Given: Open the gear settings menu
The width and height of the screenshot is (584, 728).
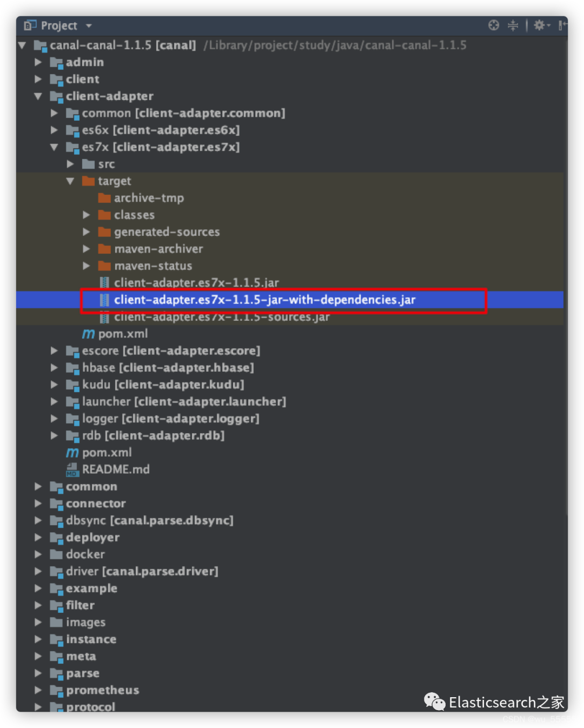Looking at the screenshot, I should [x=541, y=25].
